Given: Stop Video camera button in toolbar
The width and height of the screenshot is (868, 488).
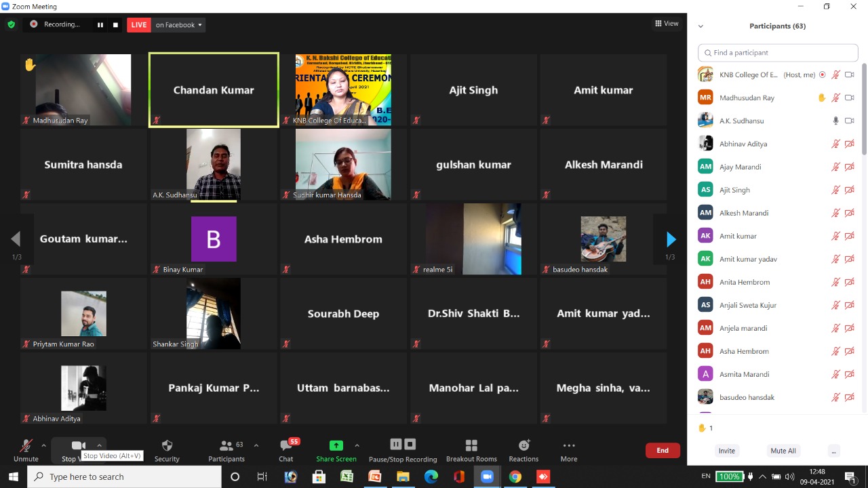Looking at the screenshot, I should (x=75, y=450).
